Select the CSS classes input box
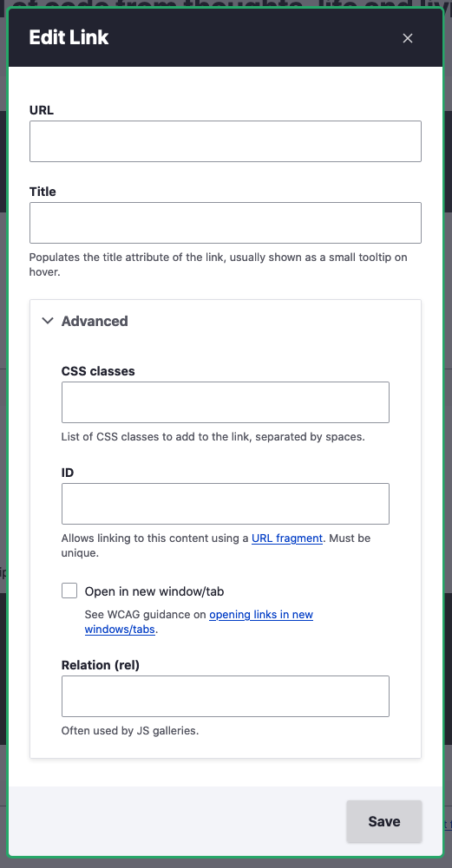 [x=226, y=401]
